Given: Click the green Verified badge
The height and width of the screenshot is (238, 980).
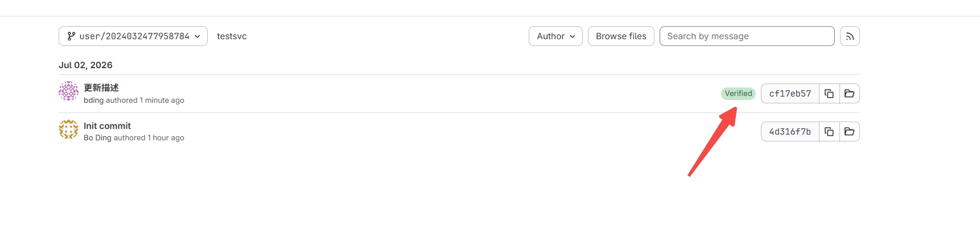Looking at the screenshot, I should click(x=738, y=94).
